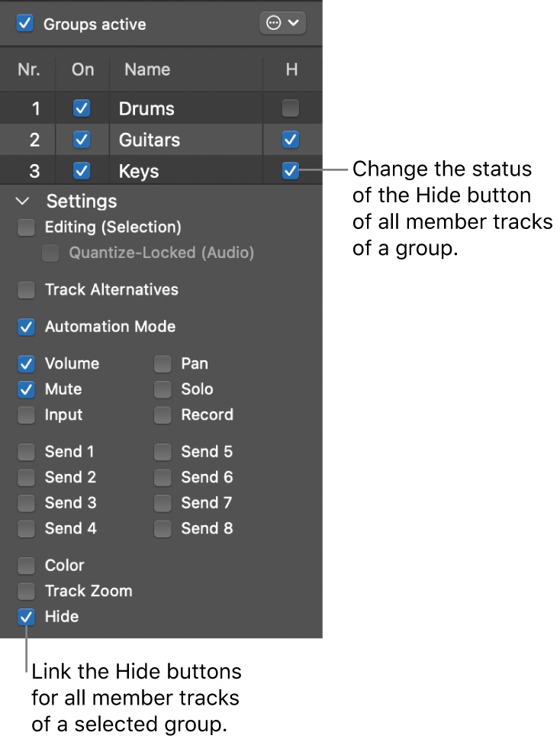Viewport: 560px width, 742px height.
Task: Uncheck the Groups active checkbox
Action: [x=24, y=23]
